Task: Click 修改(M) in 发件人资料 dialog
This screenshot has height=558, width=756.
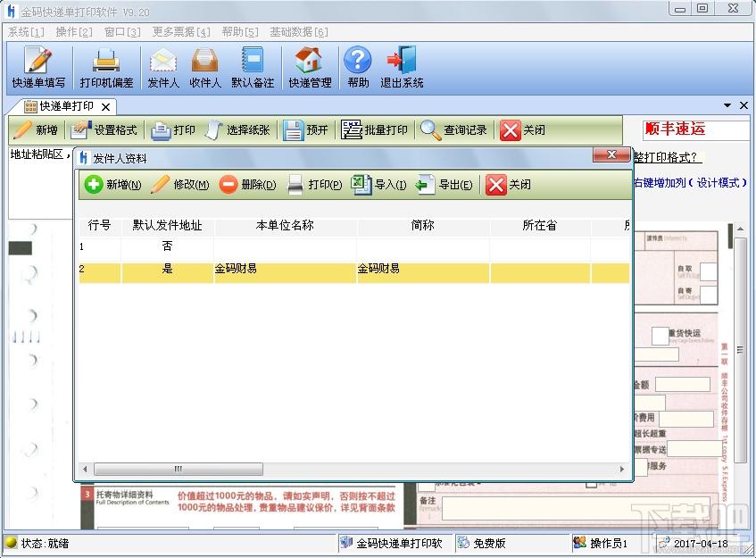Action: tap(179, 184)
